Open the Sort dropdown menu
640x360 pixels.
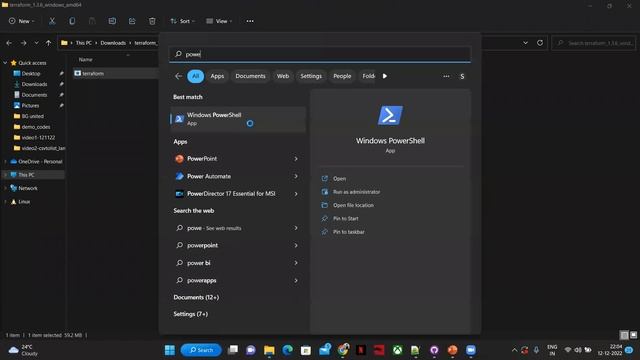click(x=182, y=21)
